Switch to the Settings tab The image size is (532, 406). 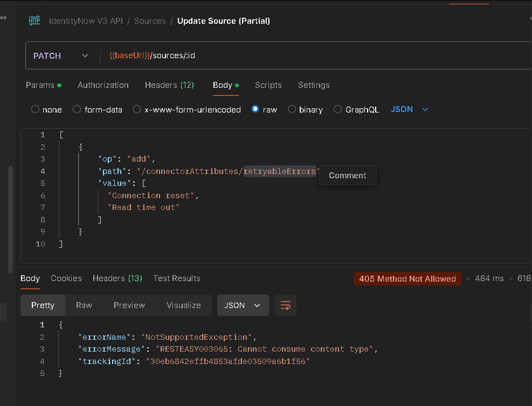314,85
